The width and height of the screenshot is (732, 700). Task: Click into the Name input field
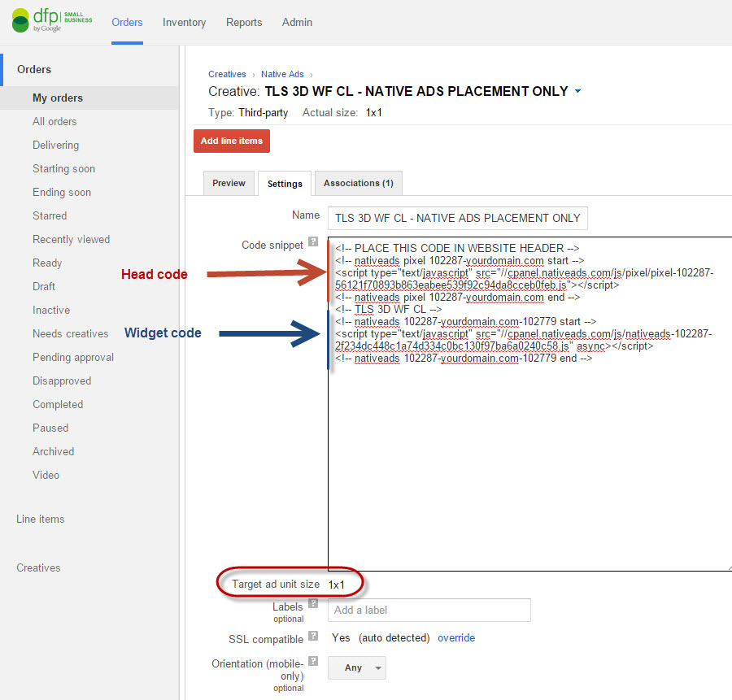[457, 219]
